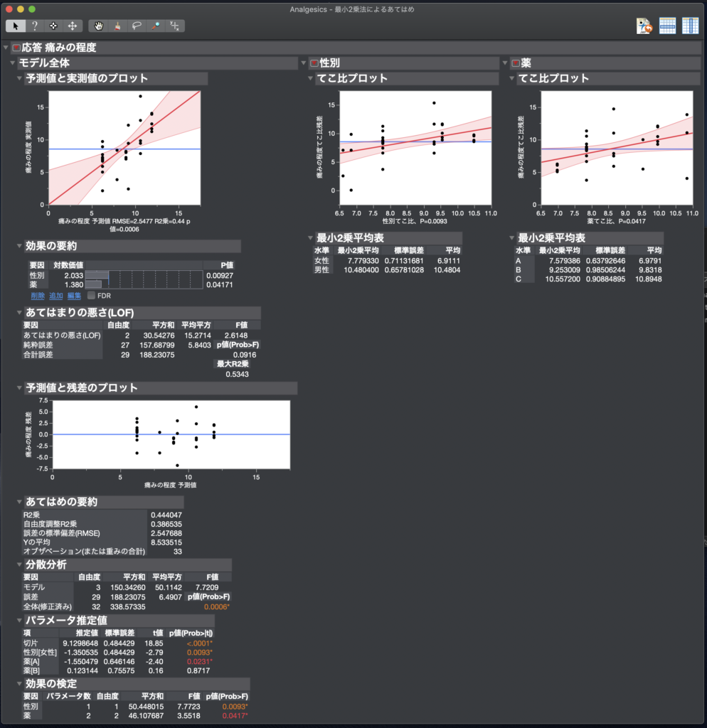The height and width of the screenshot is (728, 707).
Task: Open red triangle menu for 薬
Action: [515, 63]
